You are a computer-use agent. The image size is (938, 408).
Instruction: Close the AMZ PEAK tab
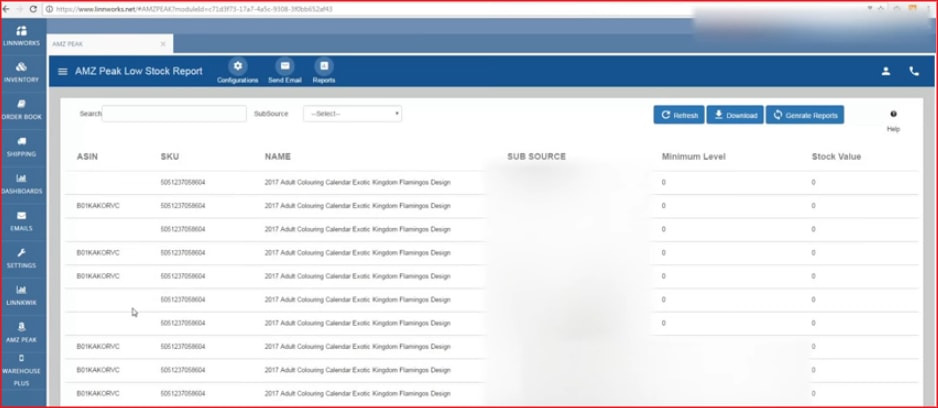pyautogui.click(x=163, y=44)
